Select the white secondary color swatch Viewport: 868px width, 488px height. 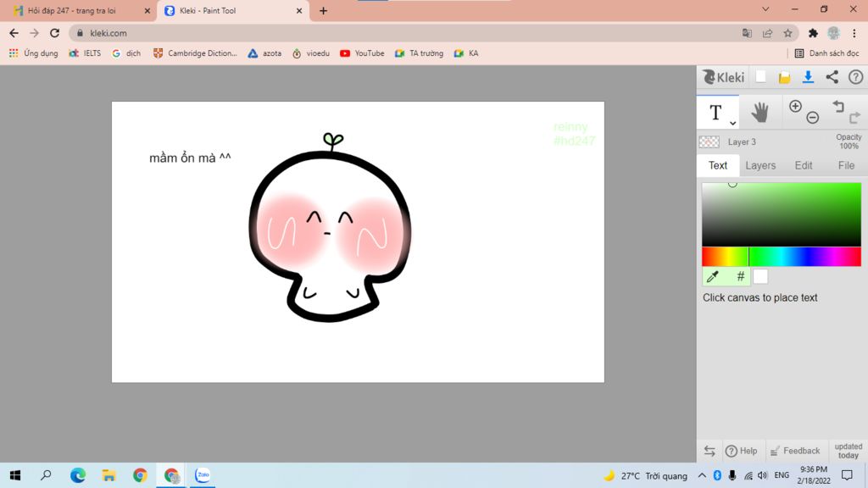760,276
